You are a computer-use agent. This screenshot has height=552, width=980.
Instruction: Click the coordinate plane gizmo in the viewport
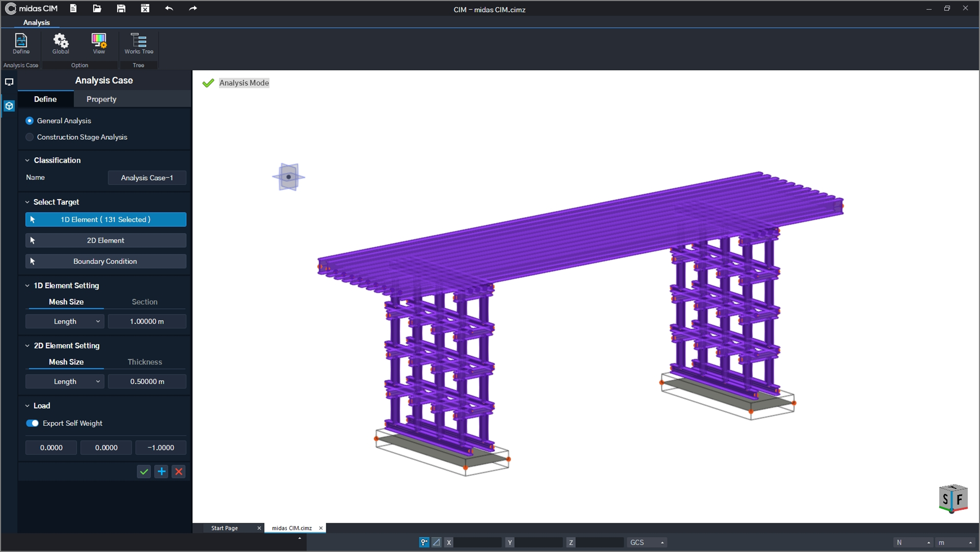(289, 177)
